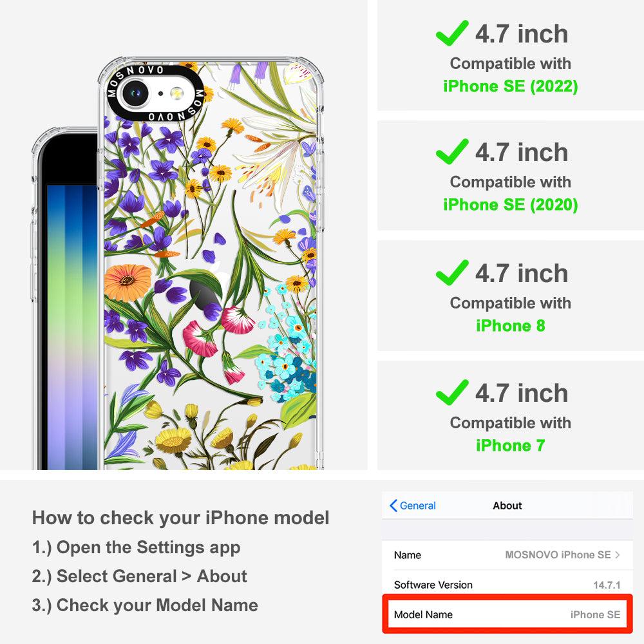Select the Name row in About
This screenshot has width=644, height=644.
507,555
